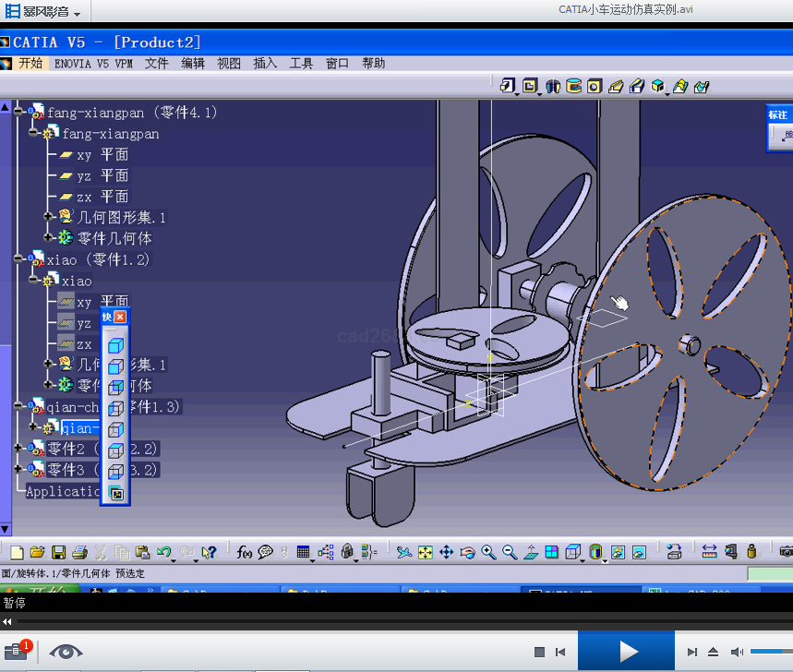Click the Fit All In view icon
Viewport: 793px width, 672px height.
tap(425, 552)
